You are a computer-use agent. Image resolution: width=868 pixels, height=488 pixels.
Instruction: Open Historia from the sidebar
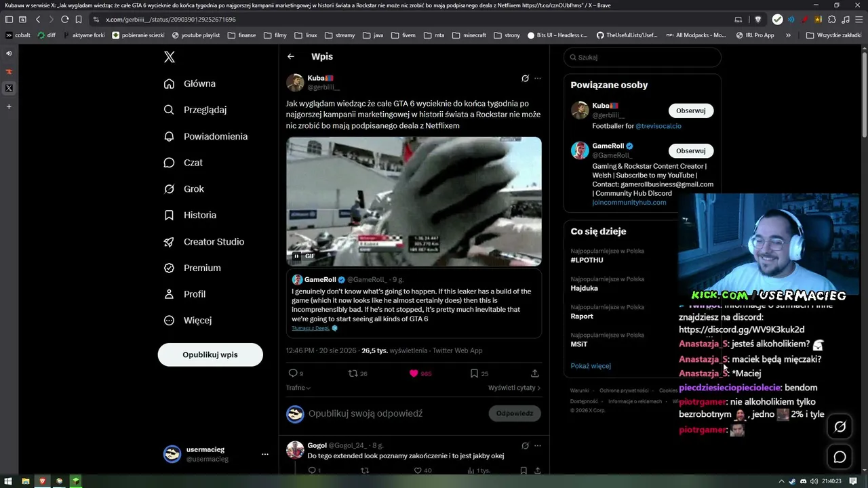190,215
